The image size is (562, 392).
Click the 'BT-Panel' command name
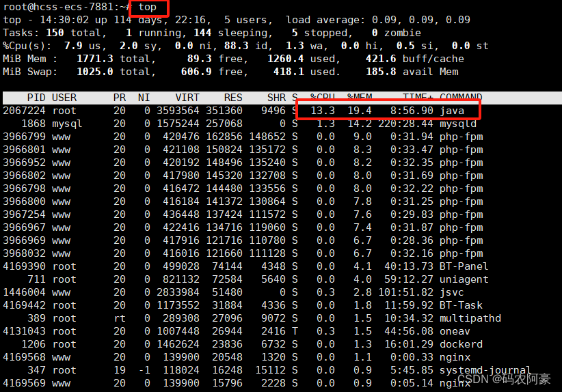coord(464,266)
